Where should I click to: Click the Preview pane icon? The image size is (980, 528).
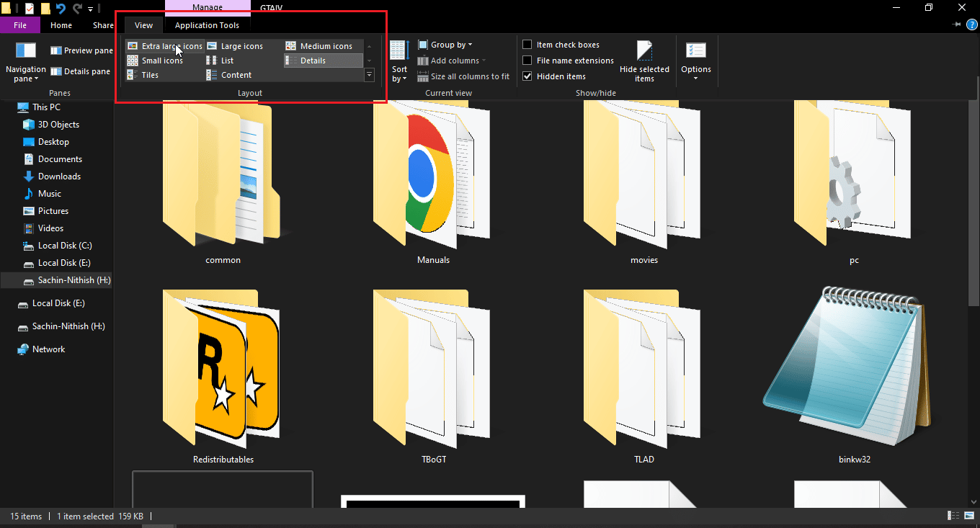pos(55,50)
